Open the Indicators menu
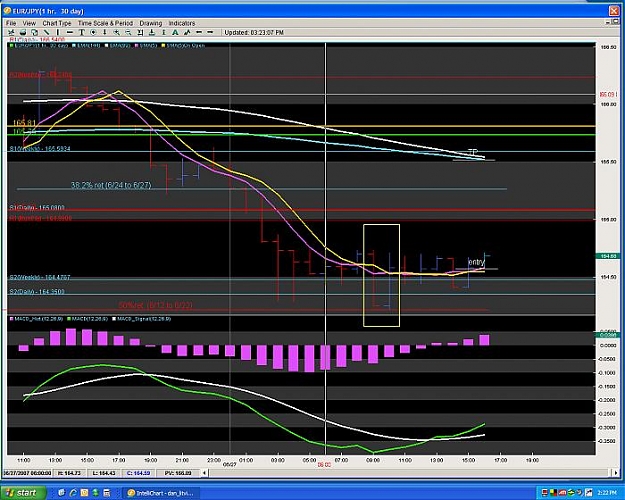625x500 pixels. [182, 23]
